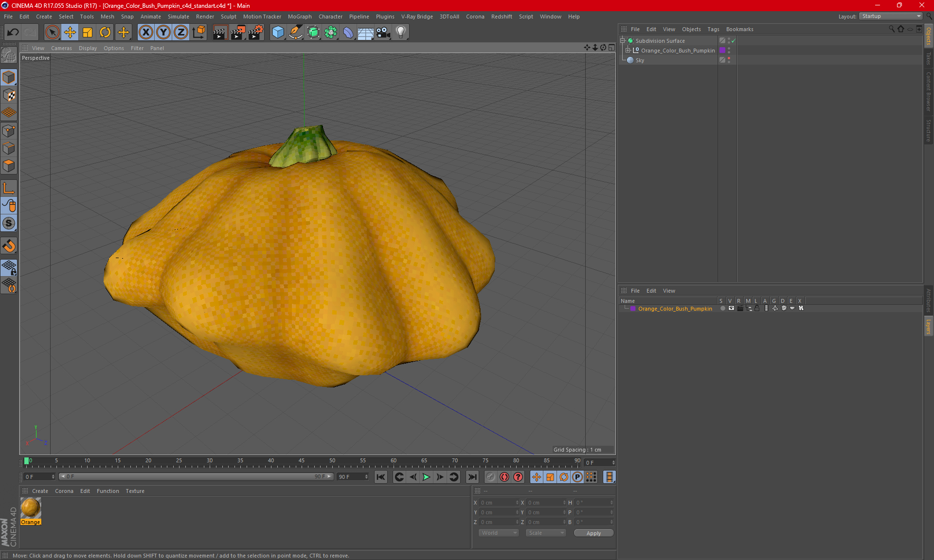
Task: Toggle Y axis lock
Action: tap(163, 32)
